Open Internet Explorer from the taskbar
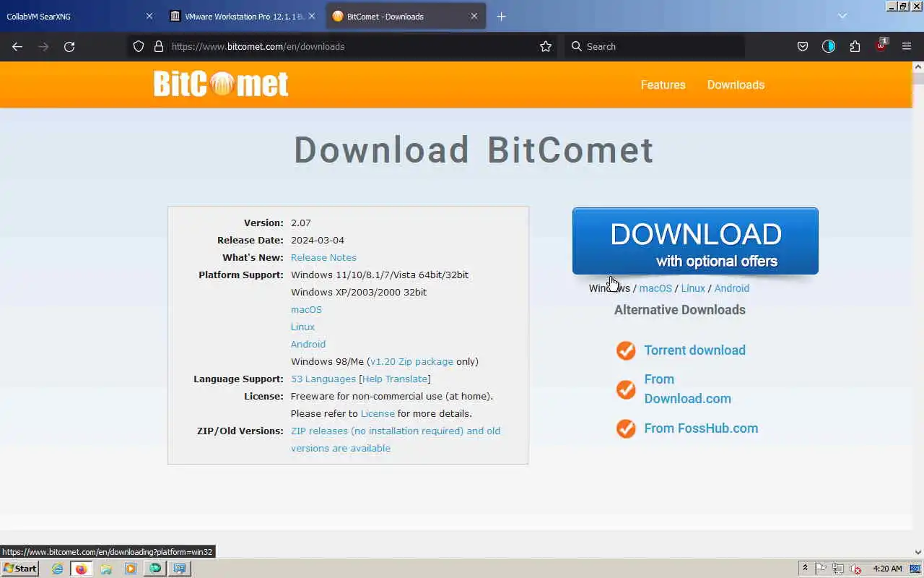Screen dimensions: 924x578 57,569
